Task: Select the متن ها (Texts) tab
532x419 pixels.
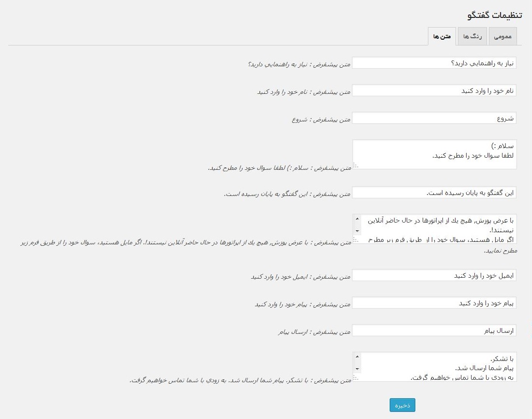Action: (x=442, y=37)
